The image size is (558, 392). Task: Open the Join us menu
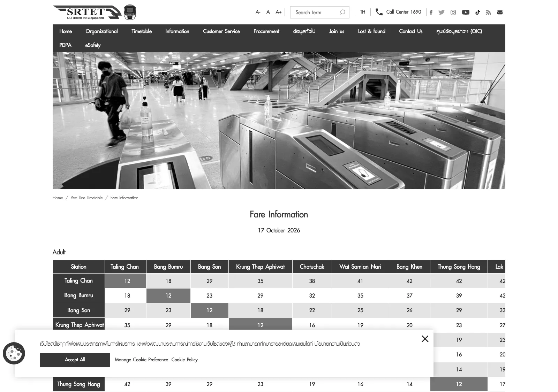[x=337, y=31]
